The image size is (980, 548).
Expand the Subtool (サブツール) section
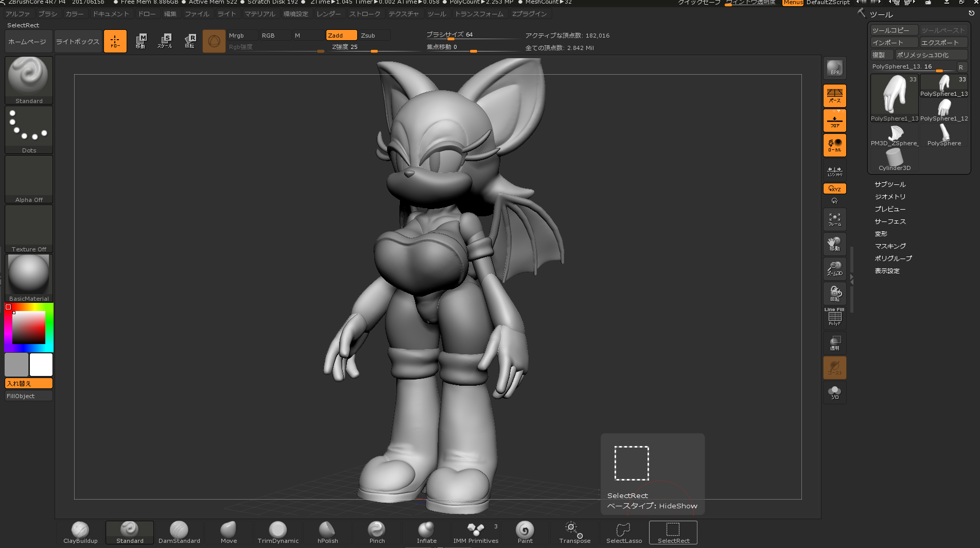(x=890, y=184)
